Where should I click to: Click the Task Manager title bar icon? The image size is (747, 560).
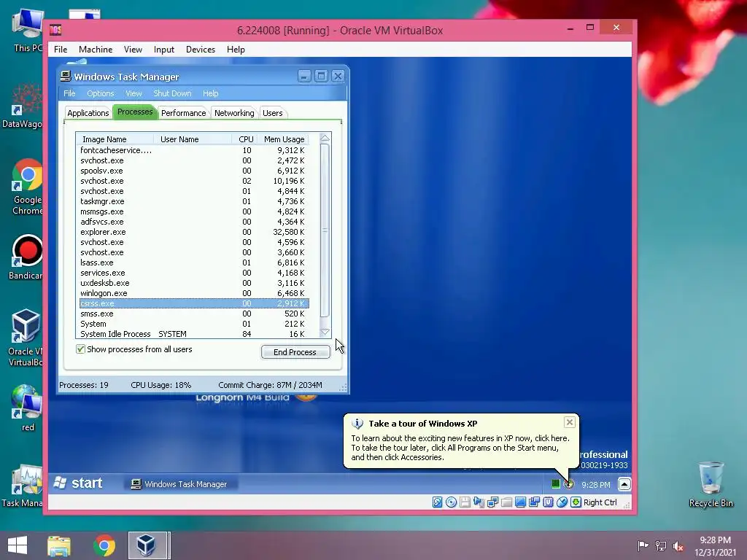66,76
